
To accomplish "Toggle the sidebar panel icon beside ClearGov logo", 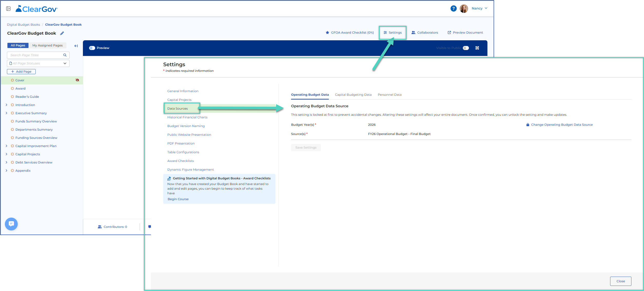I will point(8,9).
